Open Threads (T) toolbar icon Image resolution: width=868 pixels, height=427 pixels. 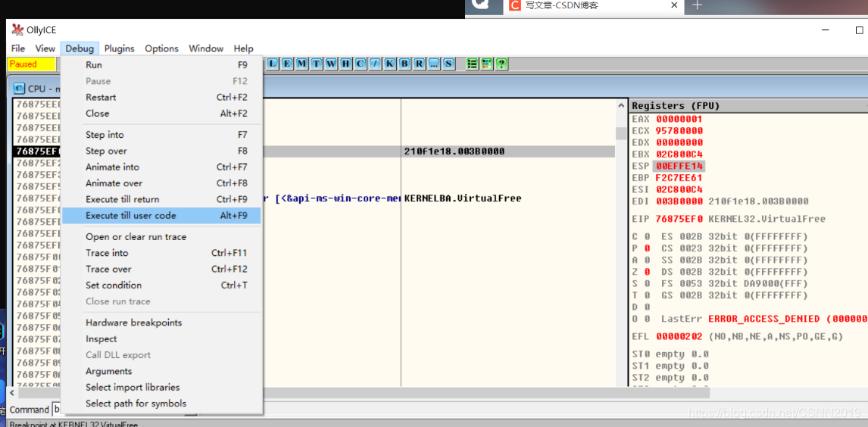point(316,64)
